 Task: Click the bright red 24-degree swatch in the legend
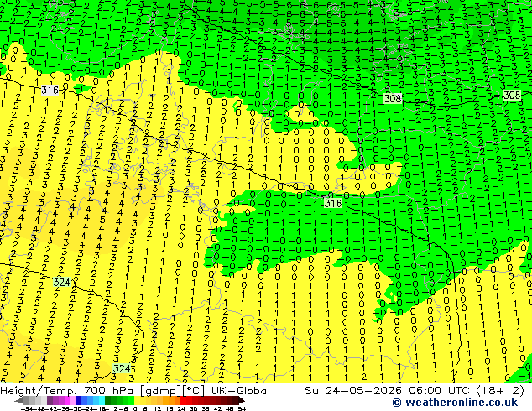pos(183,400)
